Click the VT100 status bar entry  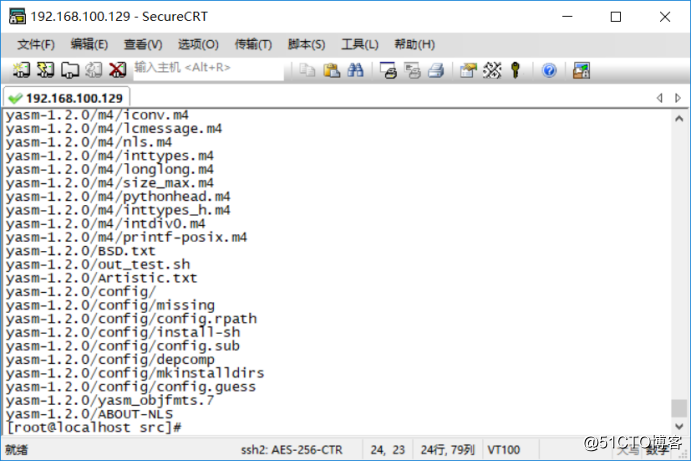tap(504, 450)
